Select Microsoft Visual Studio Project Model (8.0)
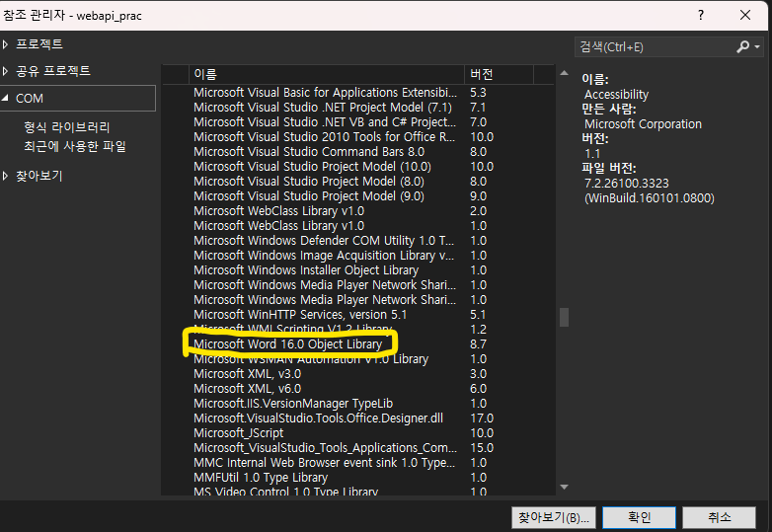This screenshot has height=532, width=772. [358, 181]
